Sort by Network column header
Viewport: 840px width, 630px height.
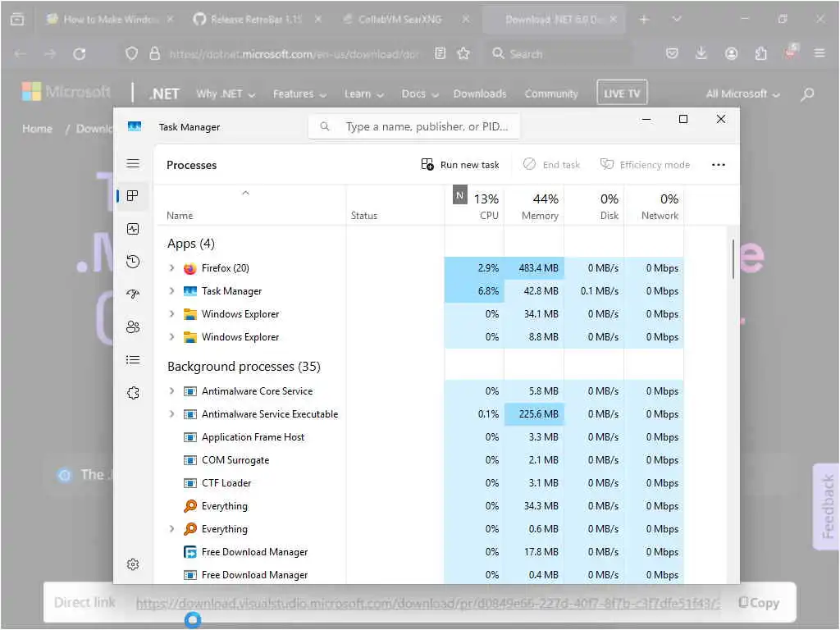[x=654, y=206]
